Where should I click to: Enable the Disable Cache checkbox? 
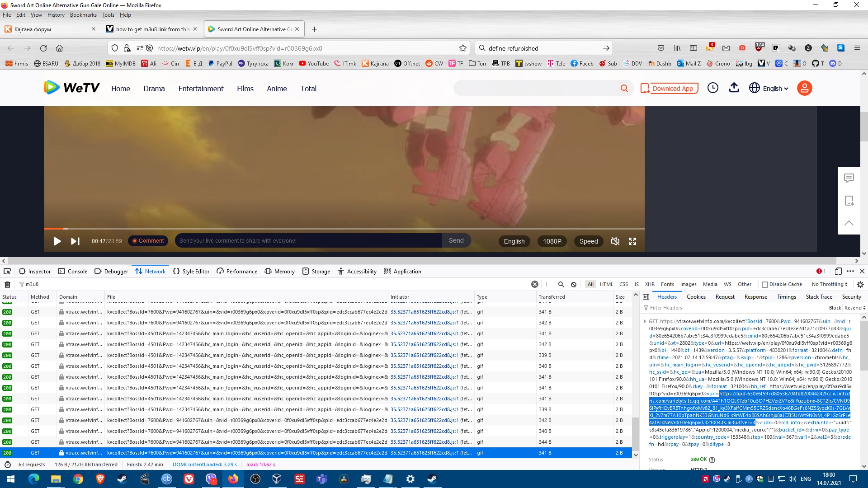pos(765,284)
